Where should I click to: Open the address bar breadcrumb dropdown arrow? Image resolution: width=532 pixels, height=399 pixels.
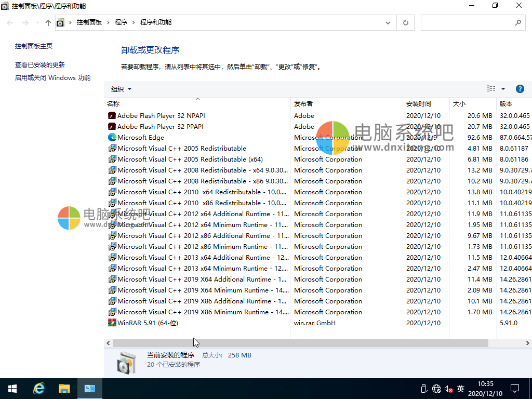pyautogui.click(x=388, y=22)
